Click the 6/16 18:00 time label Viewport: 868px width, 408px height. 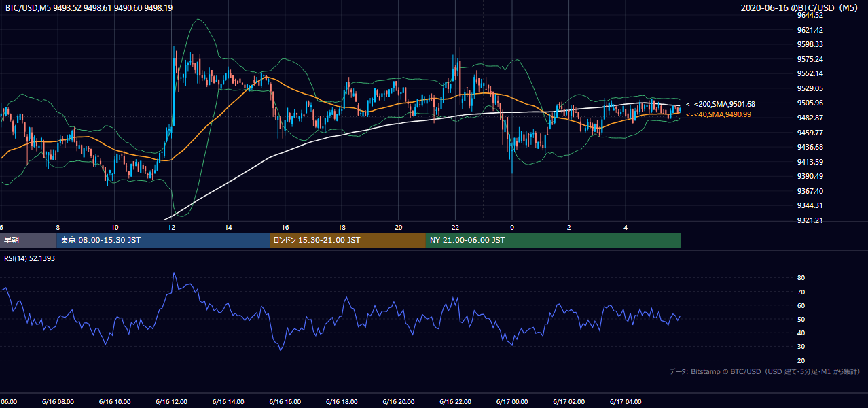(342, 401)
